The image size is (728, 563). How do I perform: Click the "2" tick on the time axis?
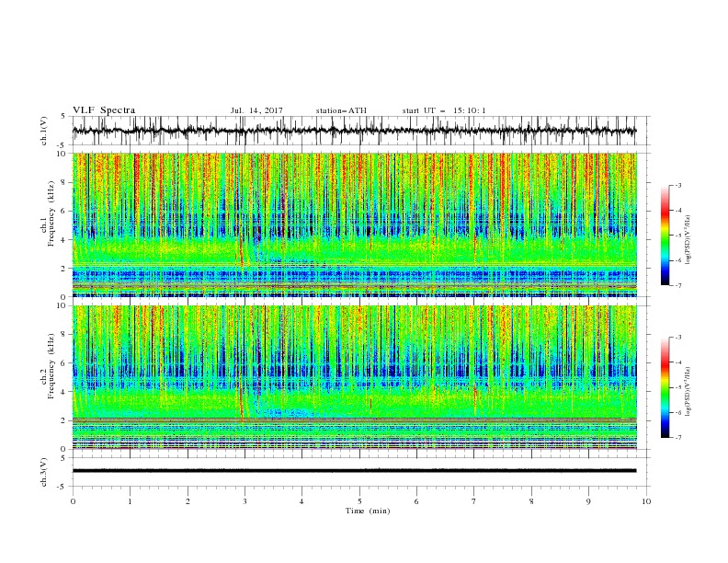(x=188, y=501)
